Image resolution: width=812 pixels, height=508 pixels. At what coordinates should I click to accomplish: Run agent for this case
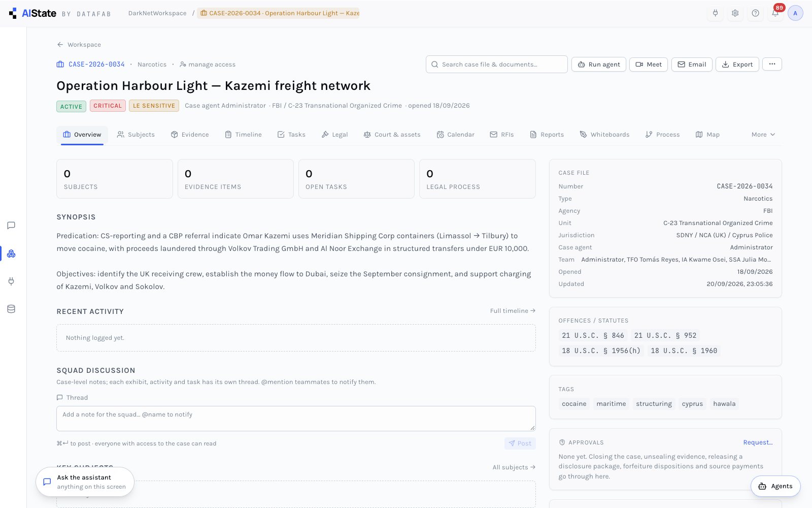[599, 65]
